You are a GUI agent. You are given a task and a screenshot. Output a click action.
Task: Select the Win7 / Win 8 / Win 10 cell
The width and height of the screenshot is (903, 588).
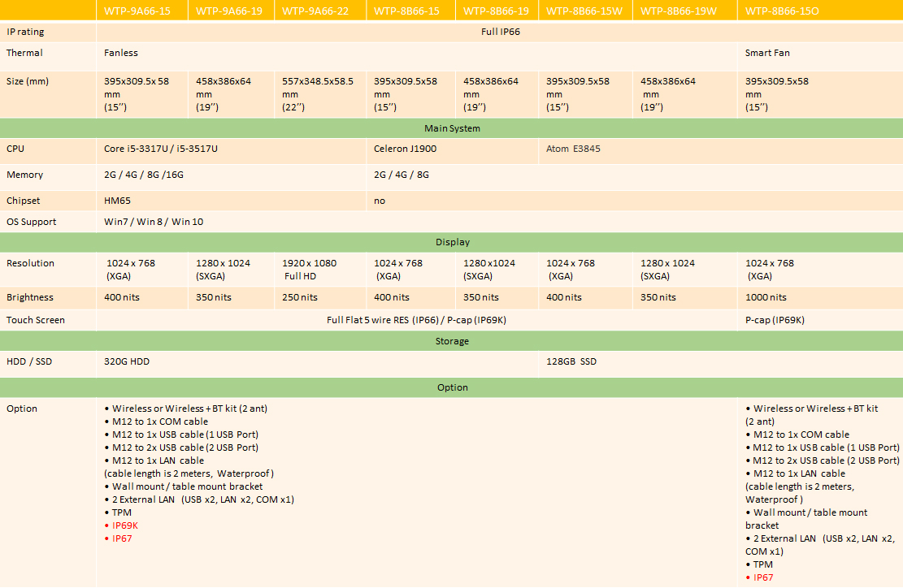154,222
